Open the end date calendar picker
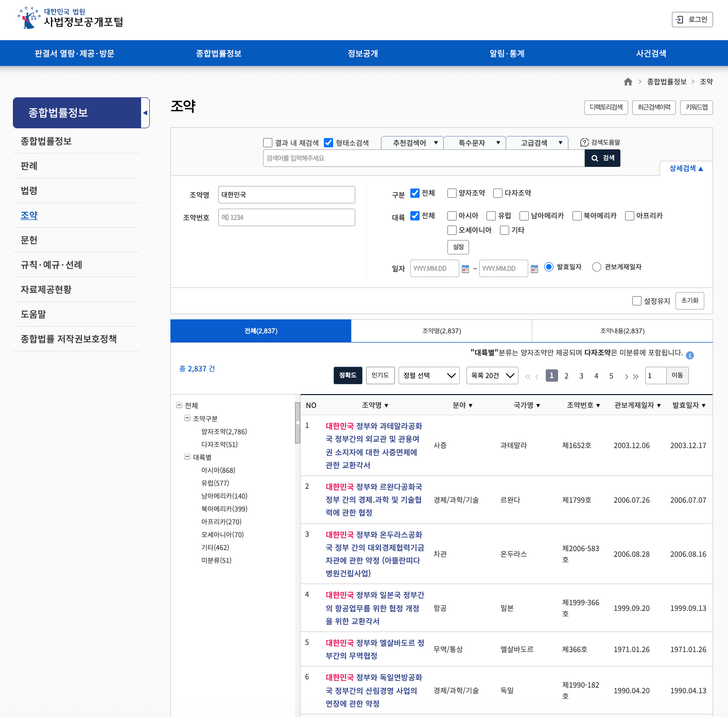Image resolution: width=728 pixels, height=717 pixels. coord(534,269)
